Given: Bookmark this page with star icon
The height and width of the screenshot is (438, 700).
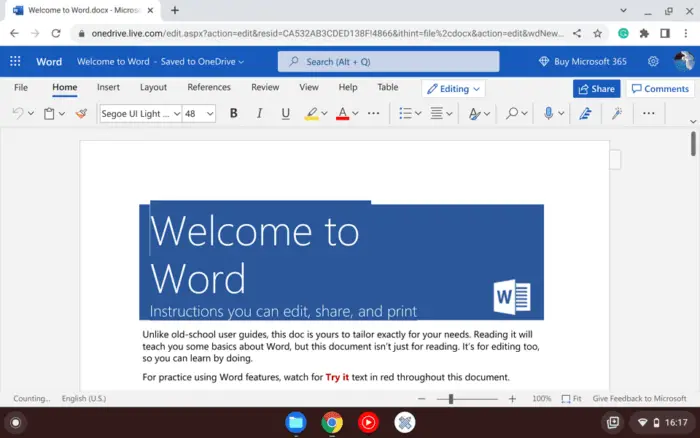Looking at the screenshot, I should [597, 33].
